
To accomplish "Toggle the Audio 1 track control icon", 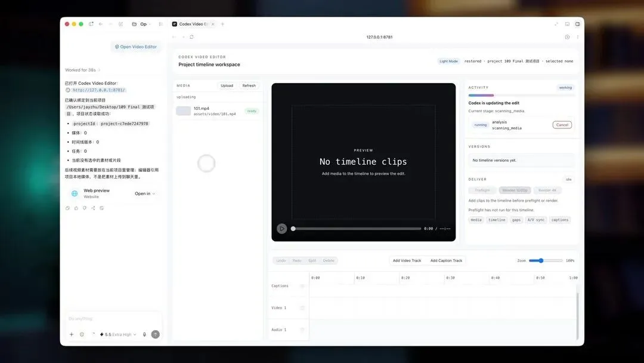I will pyautogui.click(x=302, y=330).
